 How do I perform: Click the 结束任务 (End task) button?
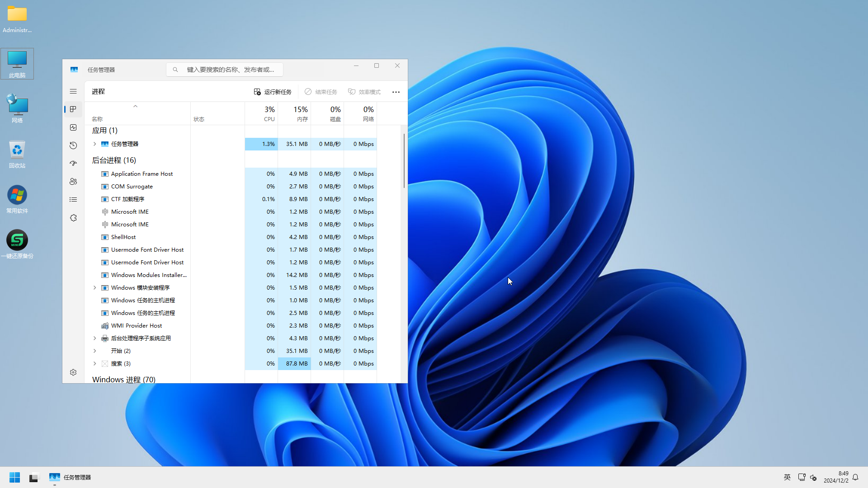coord(321,92)
